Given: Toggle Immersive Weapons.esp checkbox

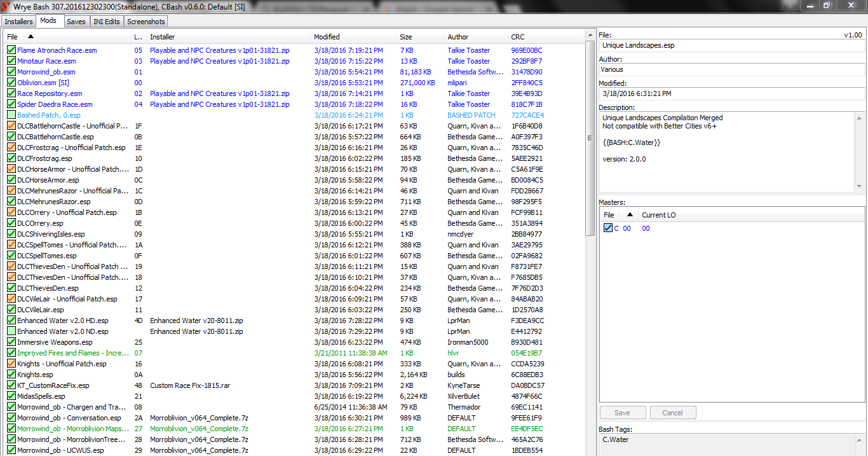Looking at the screenshot, I should (x=11, y=342).
